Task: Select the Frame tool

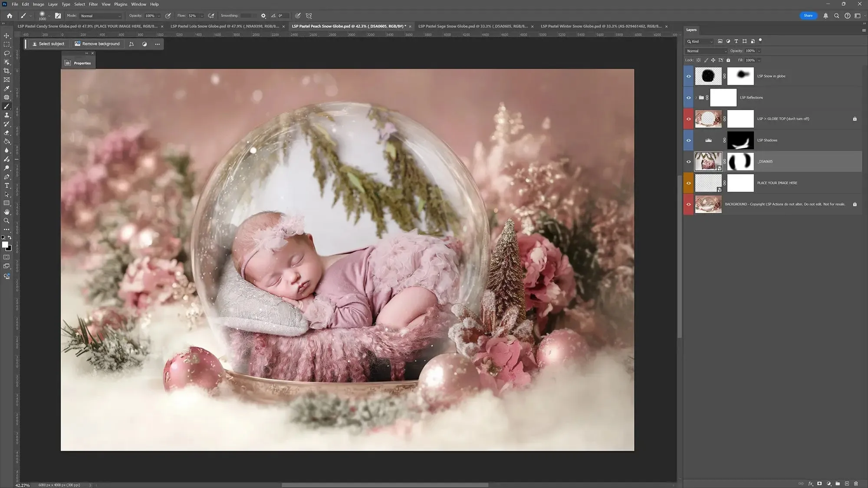Action: pos(7,80)
